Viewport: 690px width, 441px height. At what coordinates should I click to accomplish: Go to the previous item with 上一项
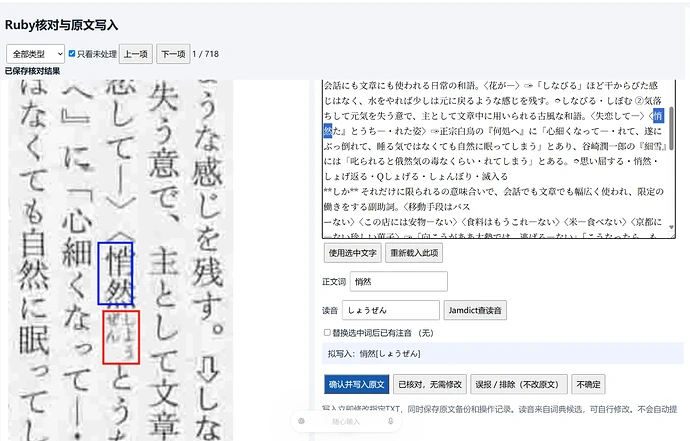click(x=136, y=54)
